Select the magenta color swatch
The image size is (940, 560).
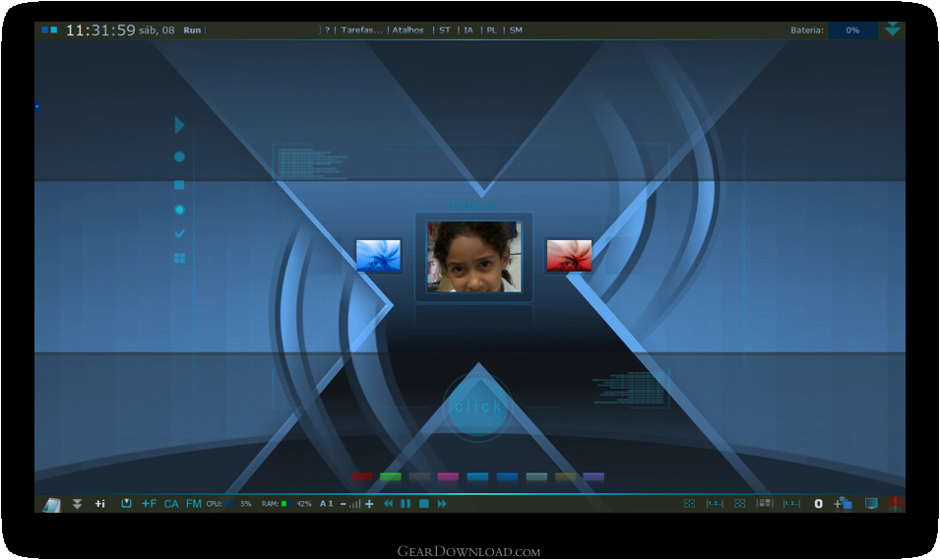pos(448,477)
